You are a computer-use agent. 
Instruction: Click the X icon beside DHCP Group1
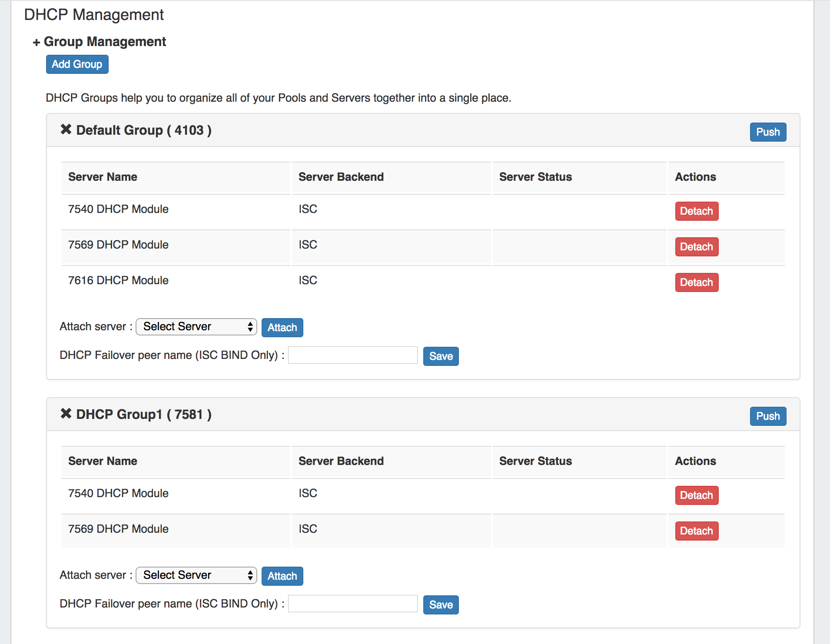pos(66,414)
